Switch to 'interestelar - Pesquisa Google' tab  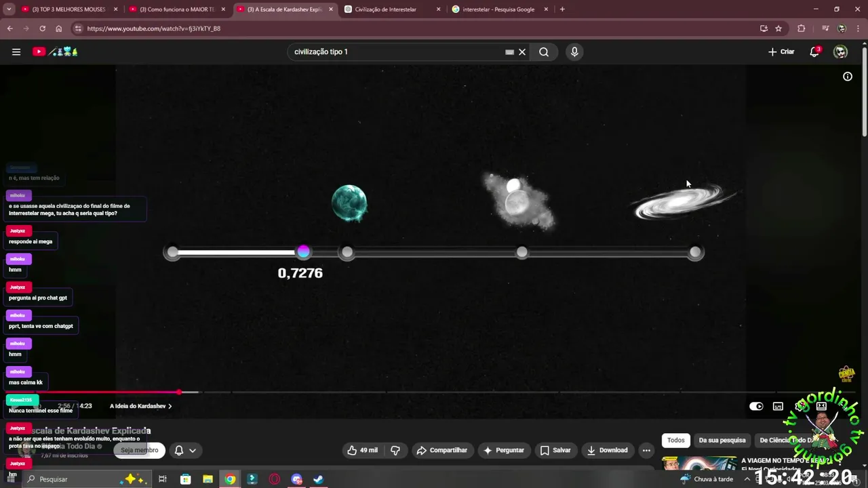click(x=498, y=9)
